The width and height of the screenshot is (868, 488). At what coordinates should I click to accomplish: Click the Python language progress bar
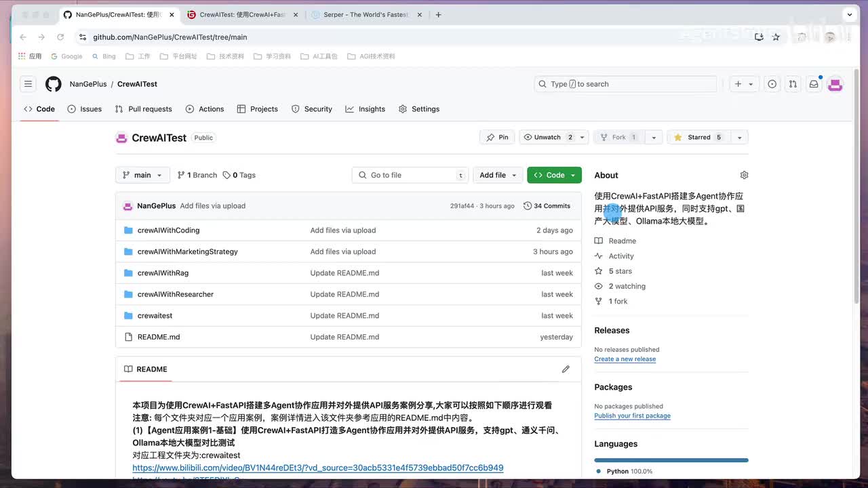click(671, 460)
